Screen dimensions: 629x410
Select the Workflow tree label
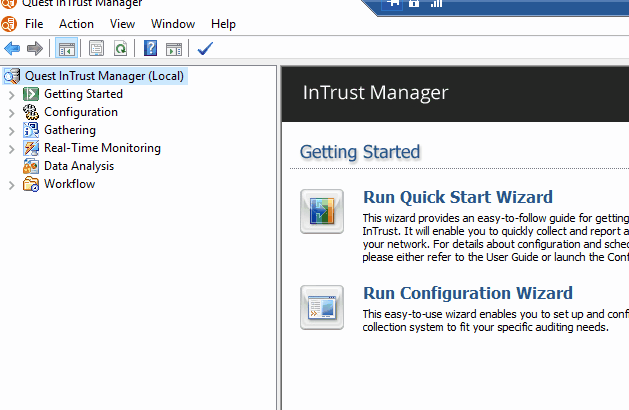pos(69,184)
